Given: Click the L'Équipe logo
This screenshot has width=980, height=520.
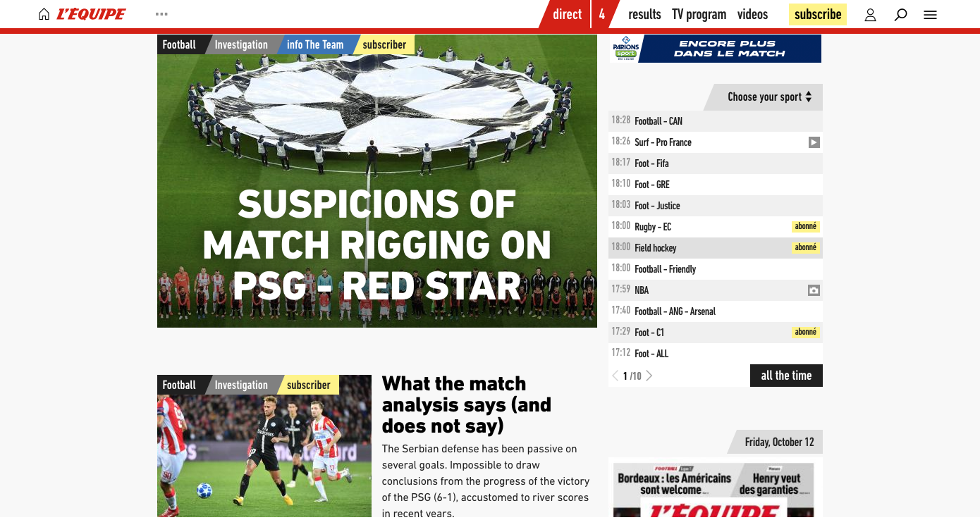Looking at the screenshot, I should (92, 14).
